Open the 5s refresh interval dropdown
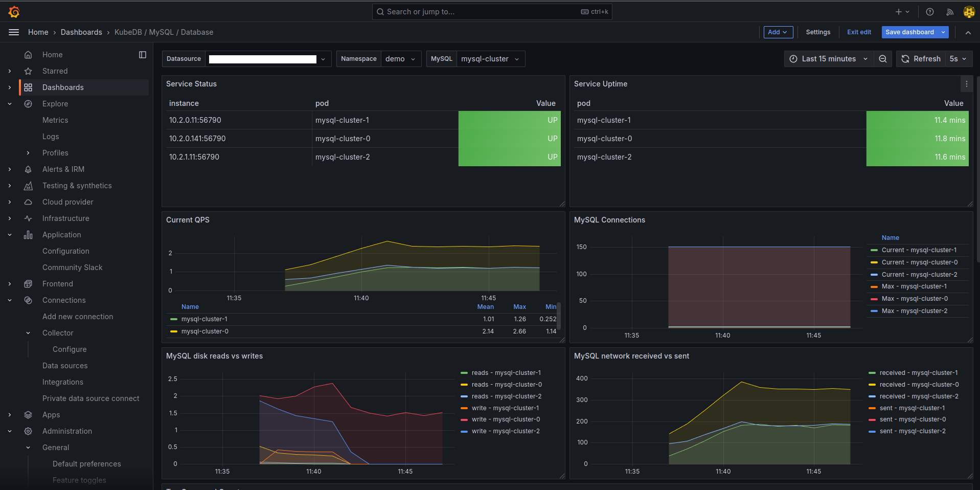The width and height of the screenshot is (980, 490). (958, 58)
